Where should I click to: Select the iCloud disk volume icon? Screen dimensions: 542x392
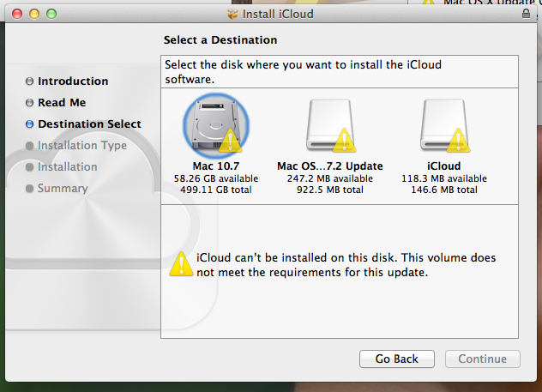click(444, 126)
